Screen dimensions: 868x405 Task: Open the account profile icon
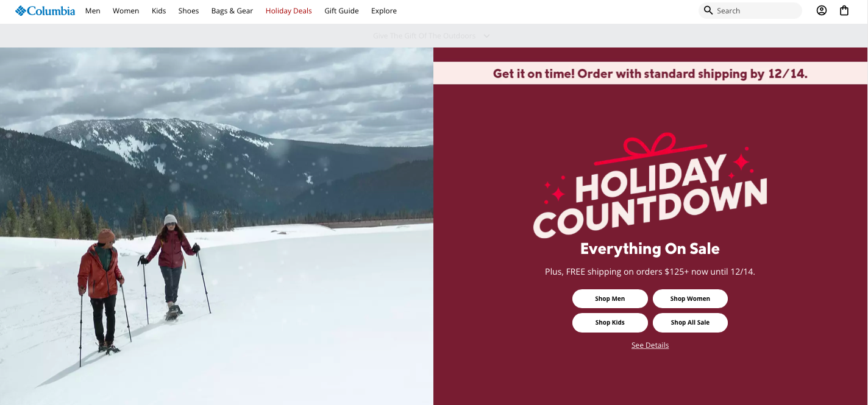822,10
